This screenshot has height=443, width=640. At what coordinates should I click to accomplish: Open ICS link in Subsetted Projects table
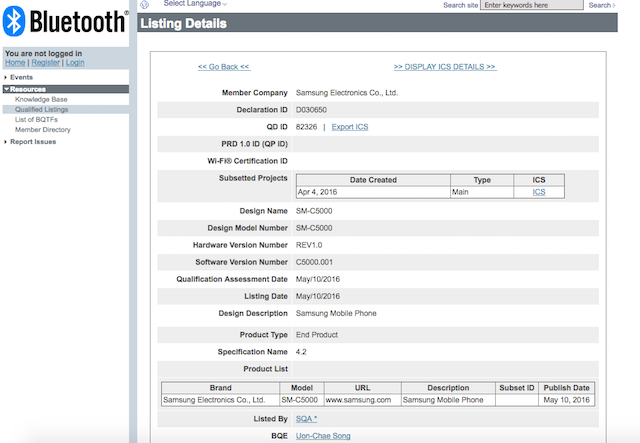point(539,191)
